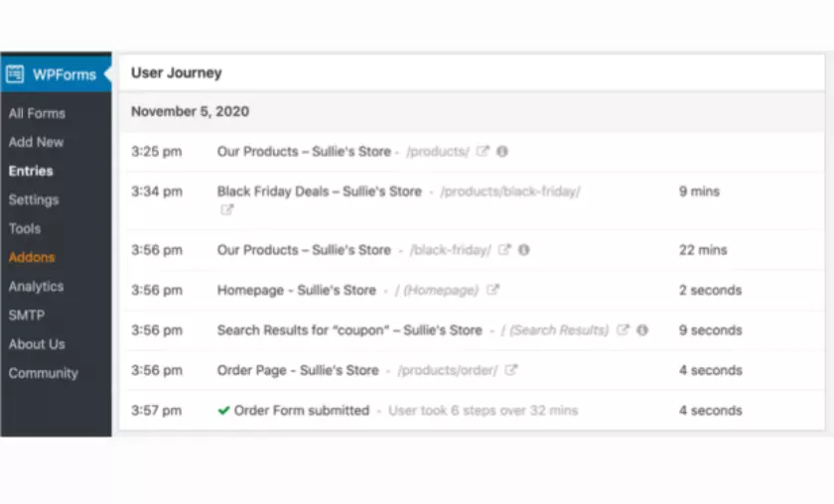Image resolution: width=834 pixels, height=504 pixels.
Task: Click 'November 5, 2020' date header
Action: [x=190, y=111]
